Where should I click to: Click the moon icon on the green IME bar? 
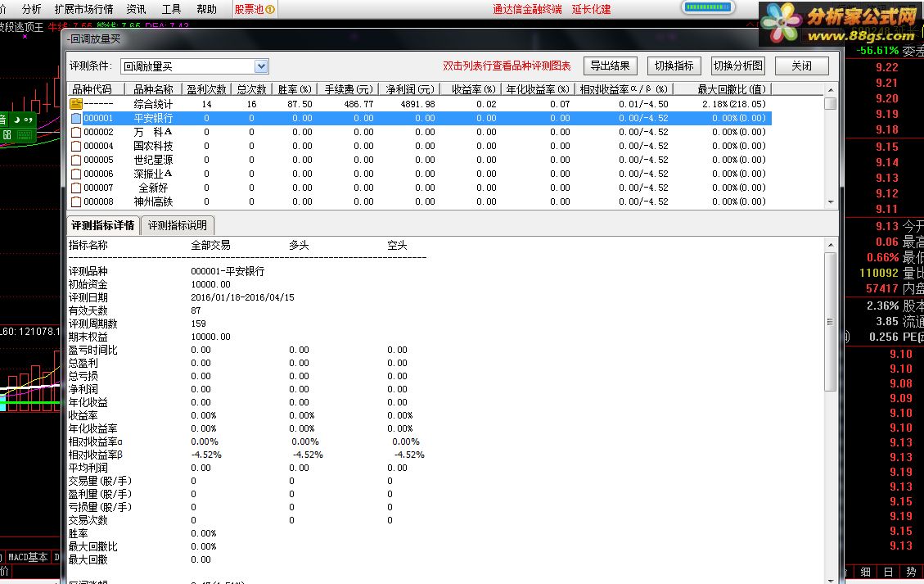click(17, 120)
